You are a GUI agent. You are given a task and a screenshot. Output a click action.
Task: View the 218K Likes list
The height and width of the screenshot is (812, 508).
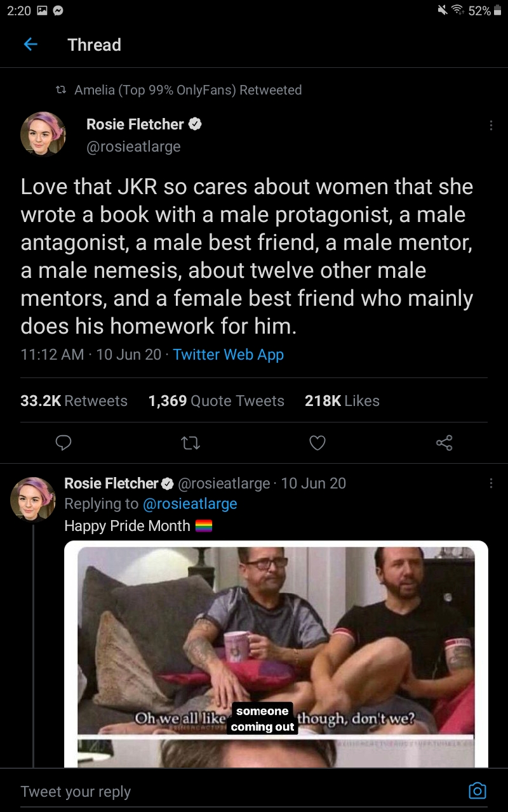(x=342, y=401)
